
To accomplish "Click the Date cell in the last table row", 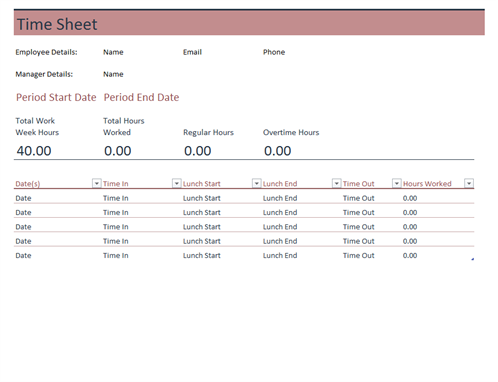I will click(x=23, y=255).
